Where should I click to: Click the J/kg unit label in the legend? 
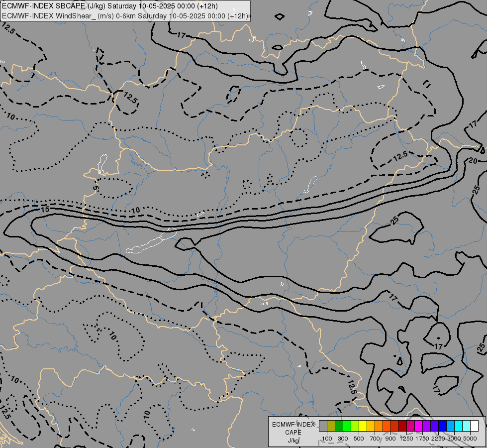tap(293, 441)
